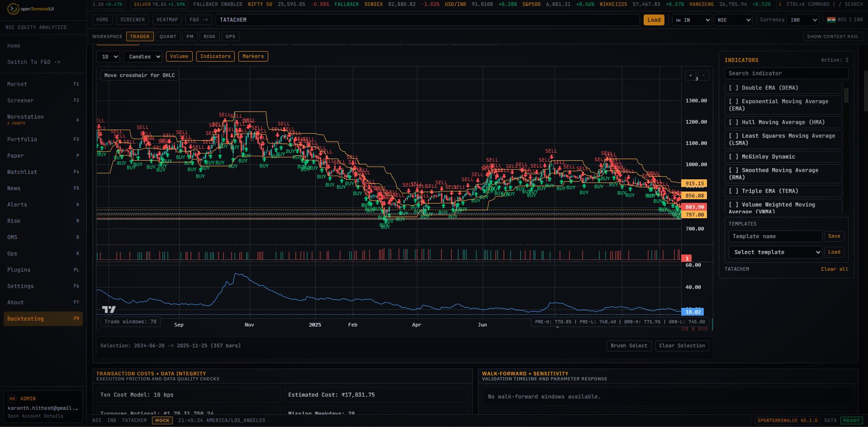Open Settings in the sidebar
868x427 pixels.
click(43, 286)
